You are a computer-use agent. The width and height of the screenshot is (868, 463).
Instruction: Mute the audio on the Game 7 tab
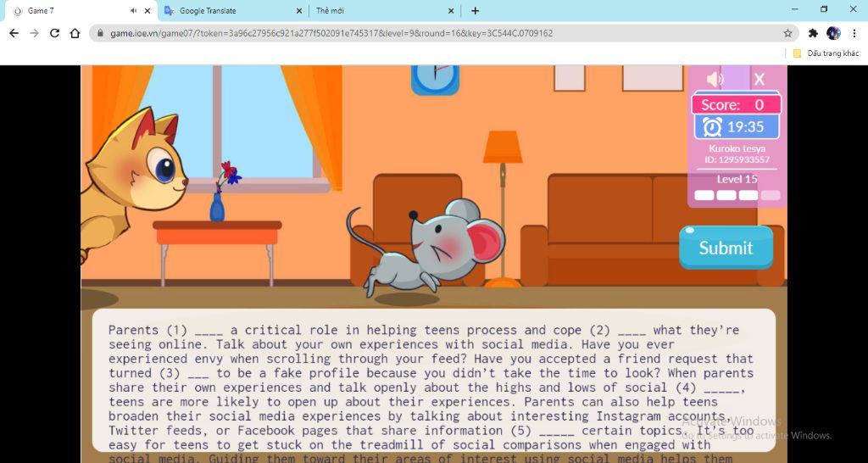tap(134, 10)
